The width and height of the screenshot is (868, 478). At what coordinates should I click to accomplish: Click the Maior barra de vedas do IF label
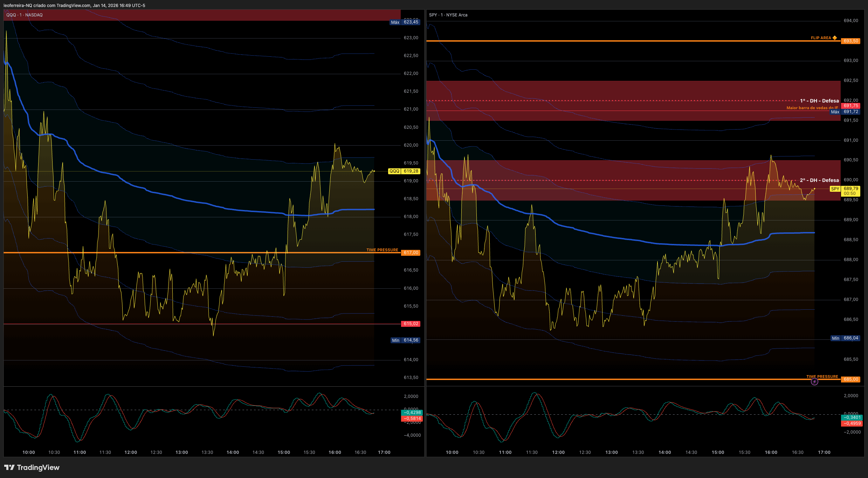pos(812,108)
